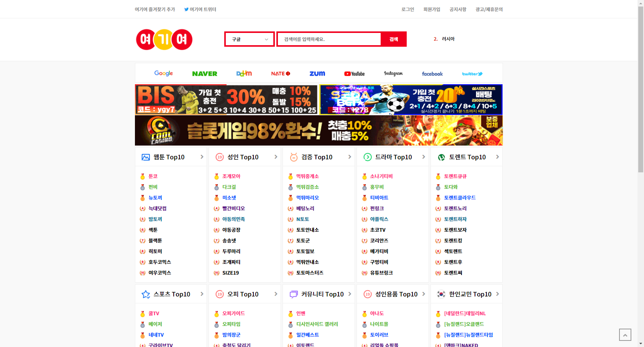The width and height of the screenshot is (644, 347).
Task: Click the 오피 Top10 19 badge icon
Action: (220, 294)
